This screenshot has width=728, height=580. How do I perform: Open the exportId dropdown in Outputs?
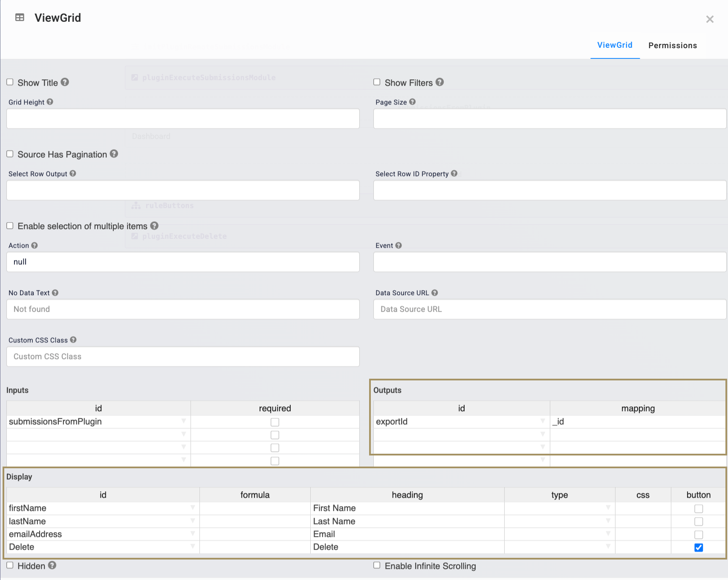pos(542,421)
